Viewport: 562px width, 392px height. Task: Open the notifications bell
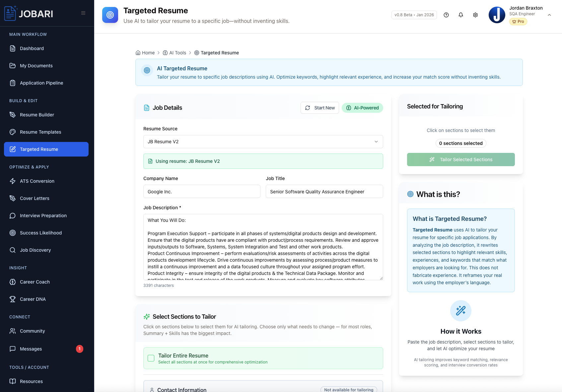tap(460, 15)
